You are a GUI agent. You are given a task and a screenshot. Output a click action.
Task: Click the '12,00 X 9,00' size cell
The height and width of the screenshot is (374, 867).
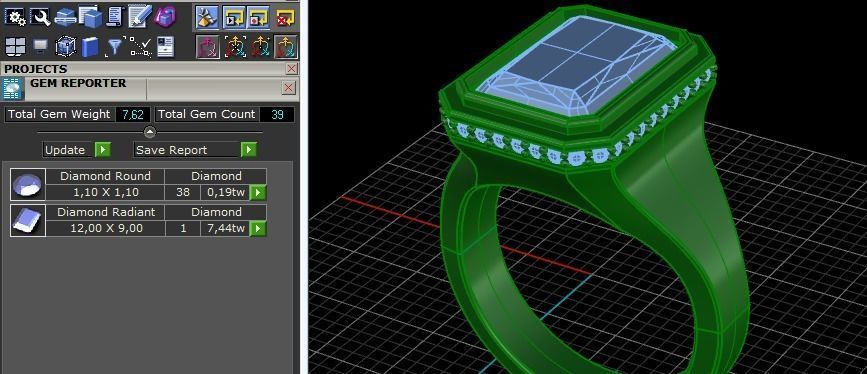(105, 228)
